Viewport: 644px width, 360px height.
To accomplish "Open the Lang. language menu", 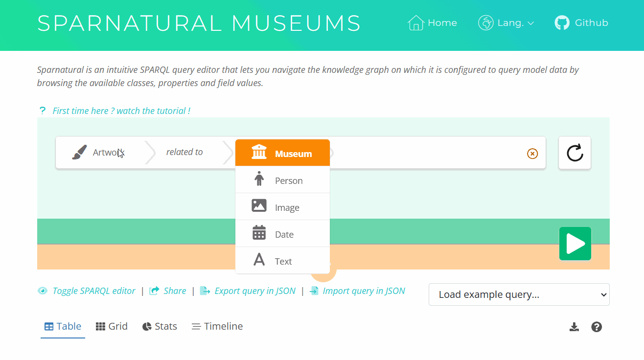I will (x=506, y=23).
